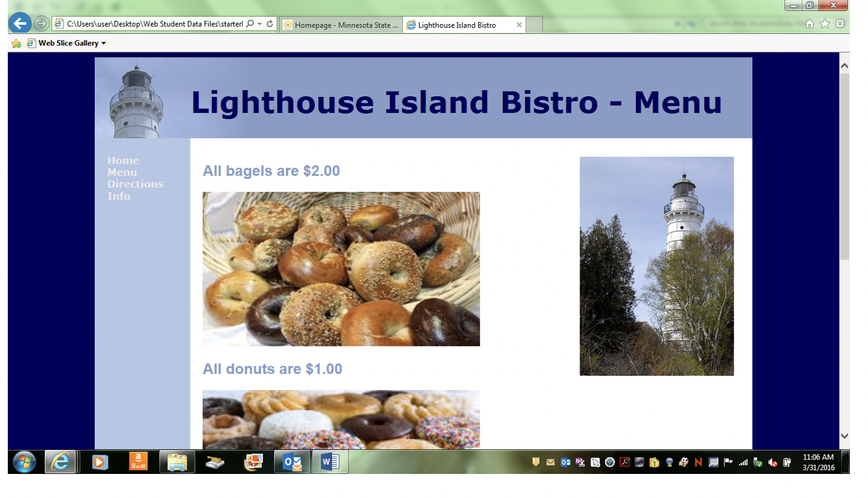
Task: Click the Info link in the sidebar
Action: click(x=119, y=196)
